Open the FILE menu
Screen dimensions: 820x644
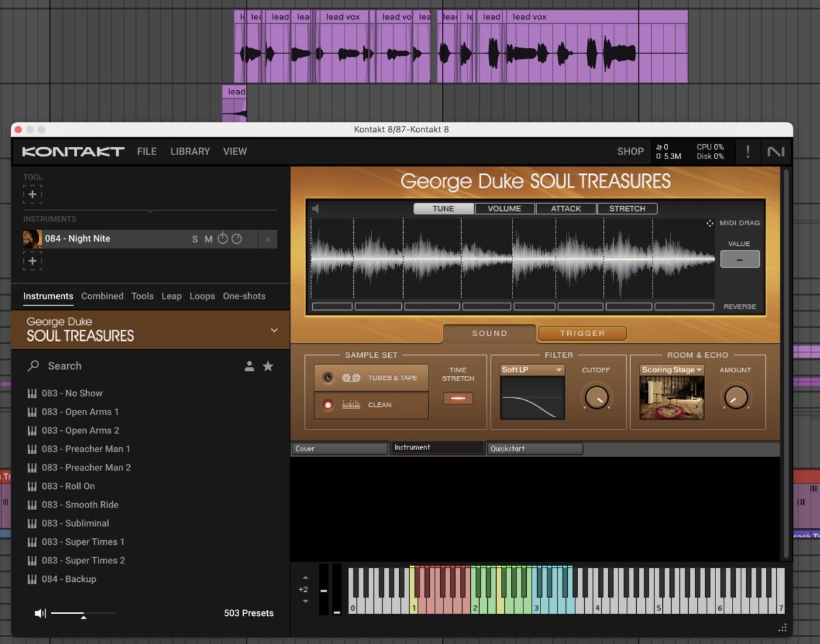tap(147, 152)
